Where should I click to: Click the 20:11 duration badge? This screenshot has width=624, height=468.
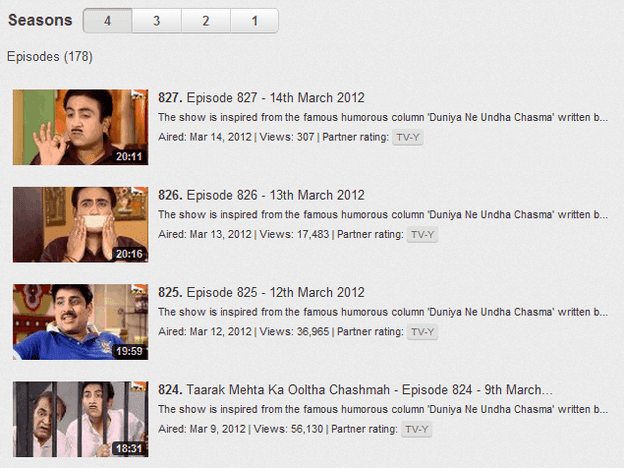129,156
